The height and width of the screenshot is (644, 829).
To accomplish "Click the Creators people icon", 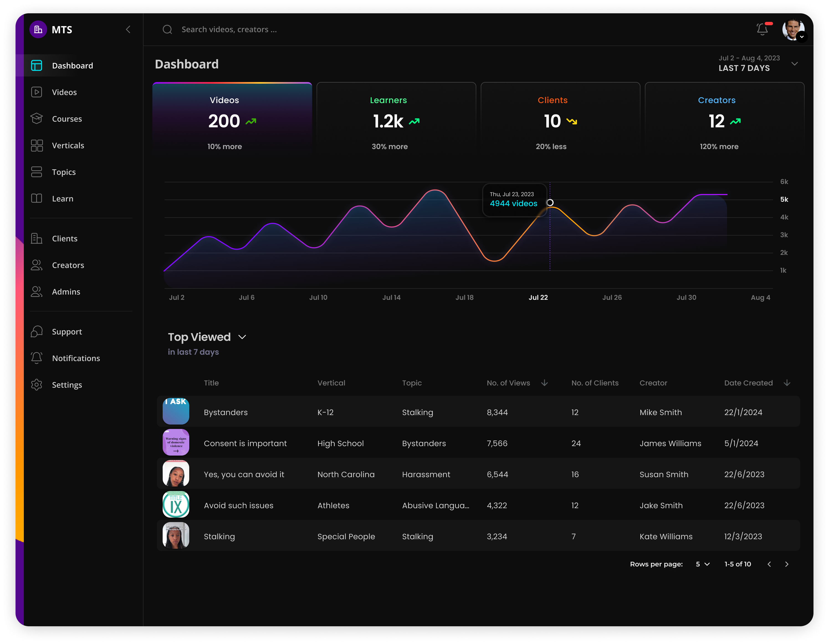I will [37, 265].
